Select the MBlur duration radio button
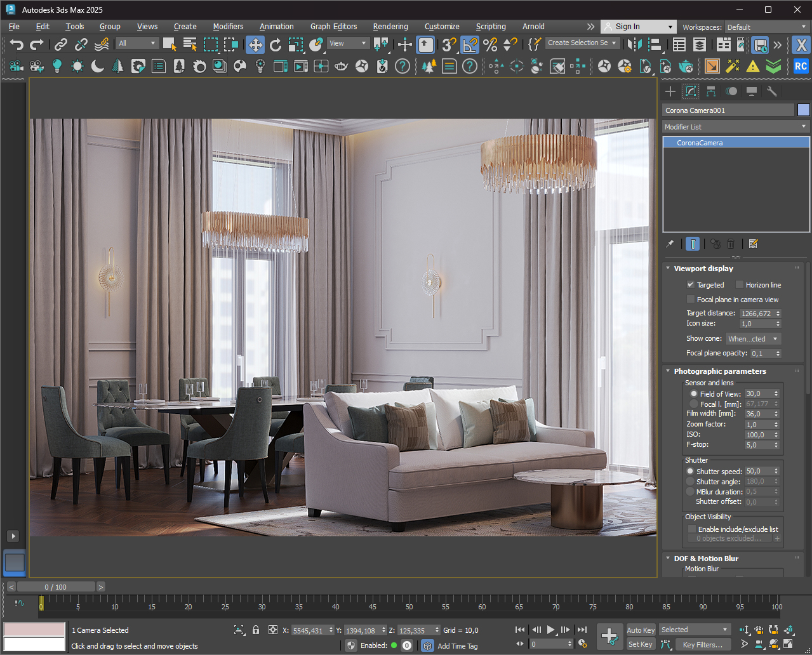Image resolution: width=812 pixels, height=655 pixels. coord(690,492)
